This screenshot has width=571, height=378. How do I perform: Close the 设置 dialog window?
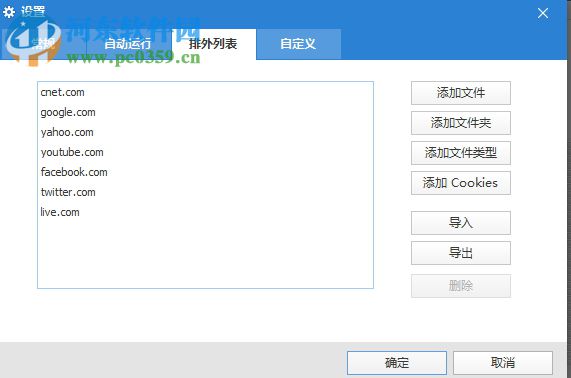[x=543, y=13]
